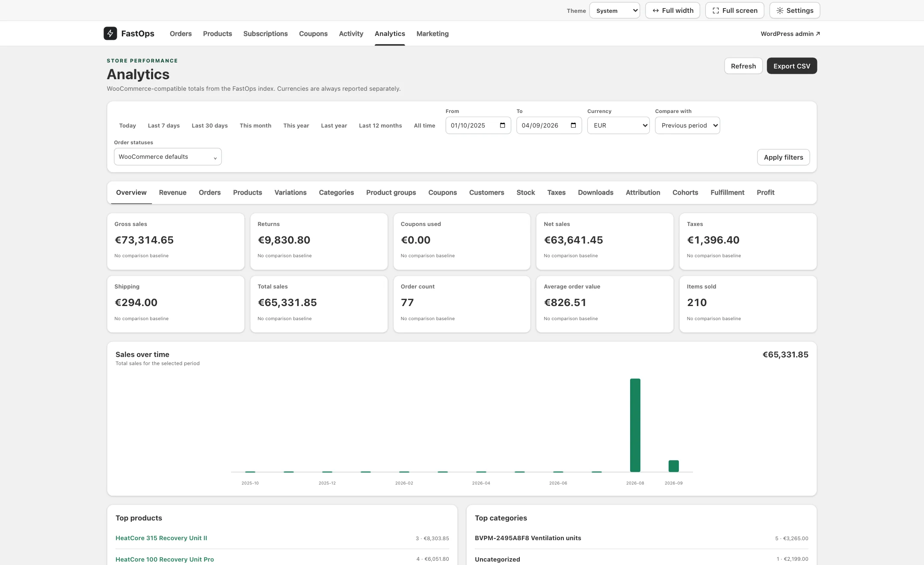The image size is (924, 565).
Task: Switch to the Profit report tab
Action: coord(765,193)
